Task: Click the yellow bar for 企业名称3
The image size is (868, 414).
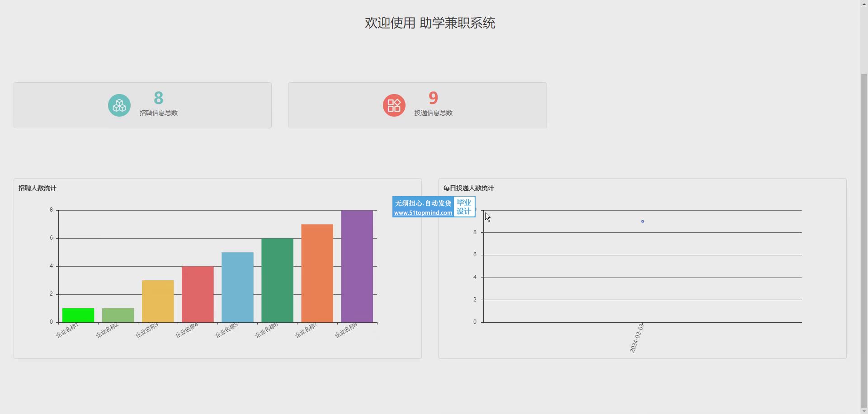Action: [x=158, y=301]
